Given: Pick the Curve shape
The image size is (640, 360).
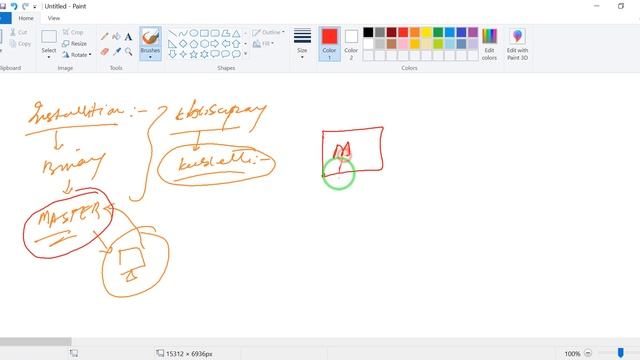Looking at the screenshot, I should click(x=183, y=33).
